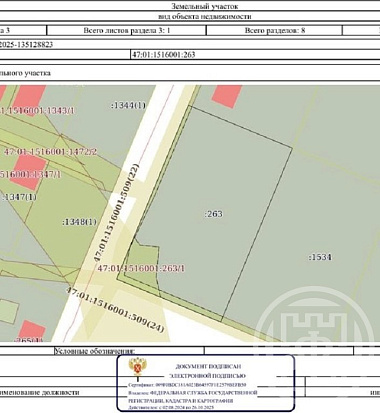380x413 pixels.
Task: Click the 'Условные обозначения' label
Action: point(95,351)
